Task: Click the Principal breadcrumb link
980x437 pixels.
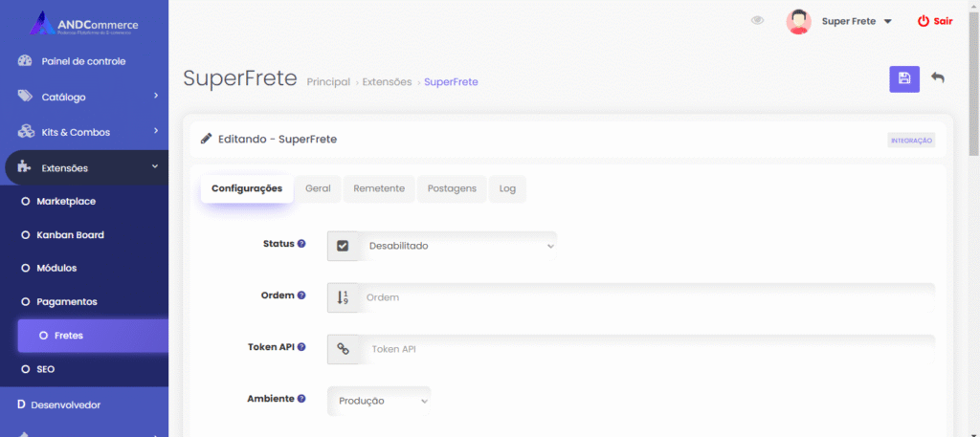Action: 328,82
